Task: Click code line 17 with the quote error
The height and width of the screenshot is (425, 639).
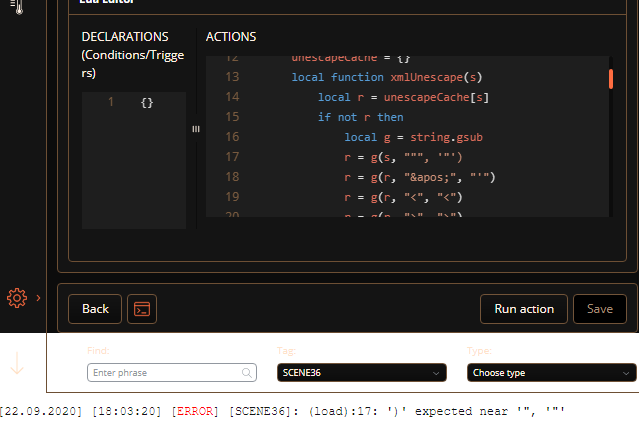Action: pyautogui.click(x=403, y=157)
